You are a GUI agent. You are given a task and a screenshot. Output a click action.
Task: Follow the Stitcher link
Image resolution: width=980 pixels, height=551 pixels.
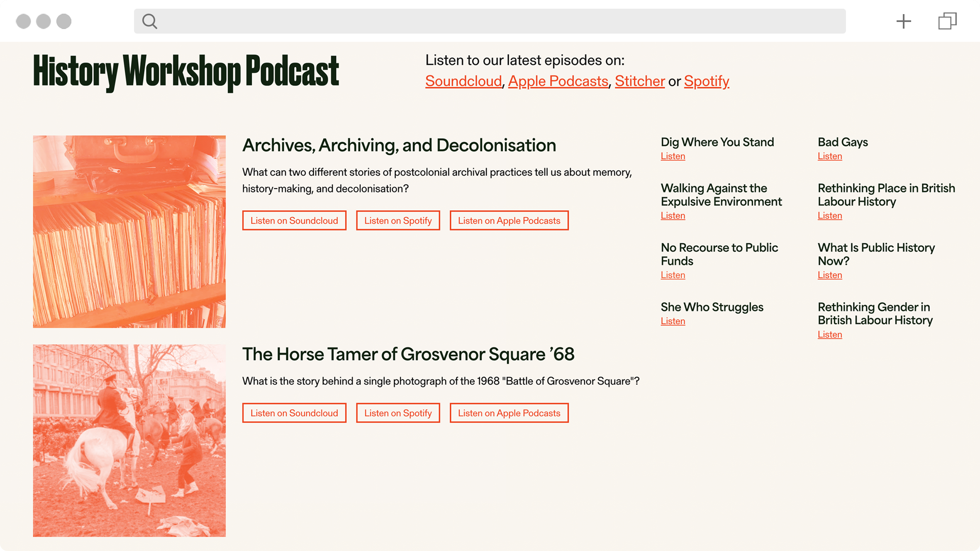pyautogui.click(x=639, y=81)
